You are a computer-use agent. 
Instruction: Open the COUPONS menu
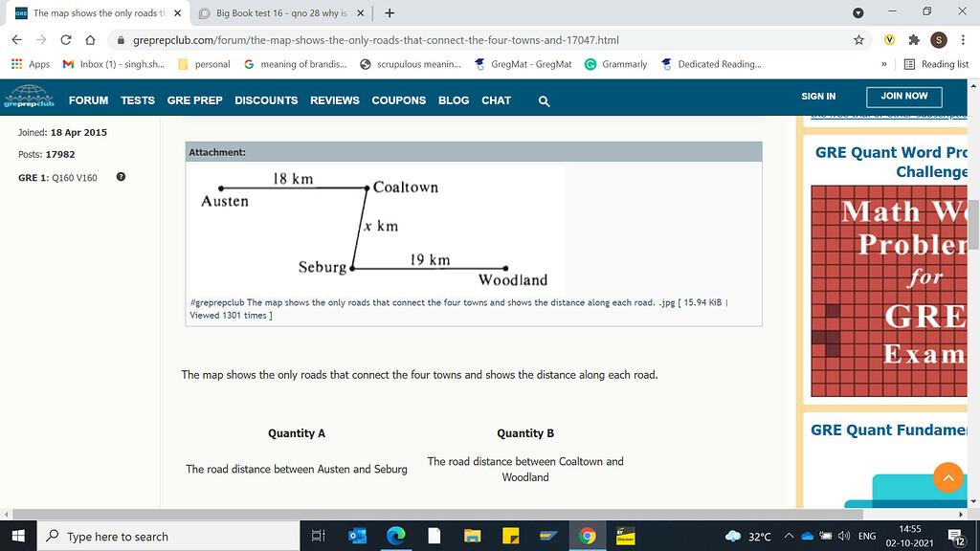click(399, 100)
